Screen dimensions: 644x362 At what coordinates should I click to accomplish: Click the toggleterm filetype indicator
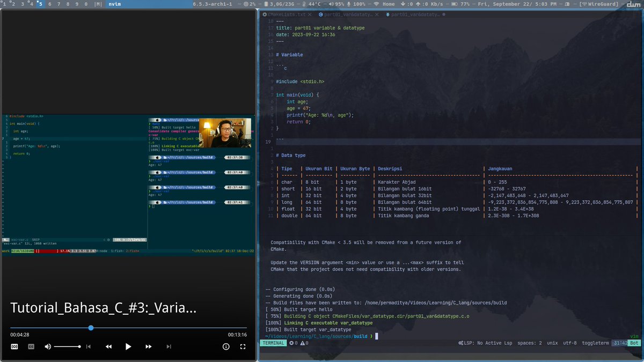tap(595, 343)
